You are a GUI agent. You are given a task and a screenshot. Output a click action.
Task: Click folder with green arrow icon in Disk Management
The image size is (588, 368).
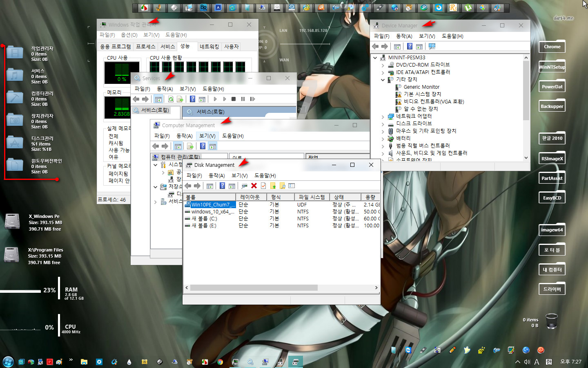coord(273,186)
